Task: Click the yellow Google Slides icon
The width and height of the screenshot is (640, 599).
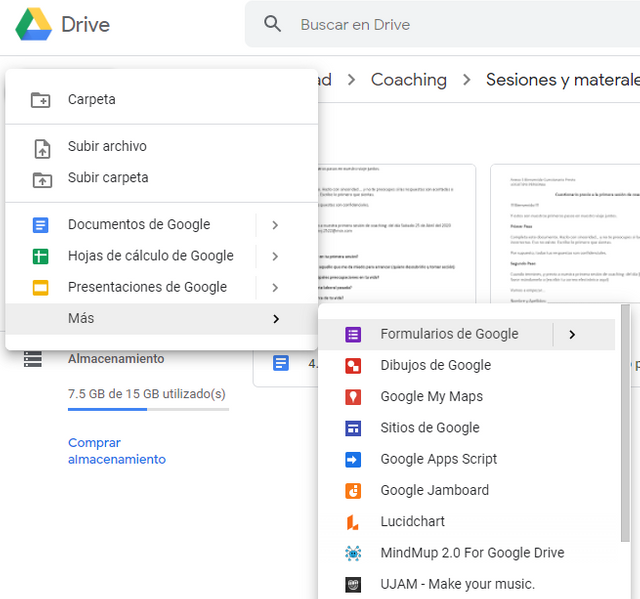Action: [x=40, y=288]
